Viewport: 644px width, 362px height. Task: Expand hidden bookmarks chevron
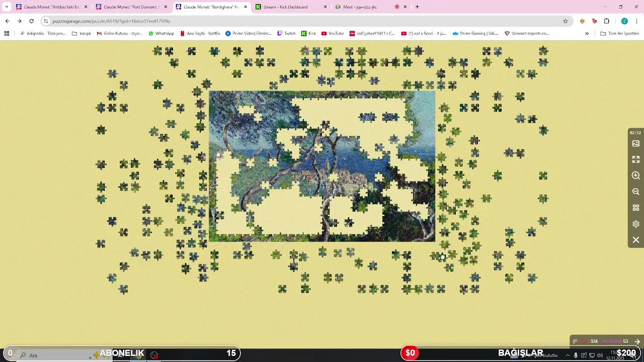(587, 34)
